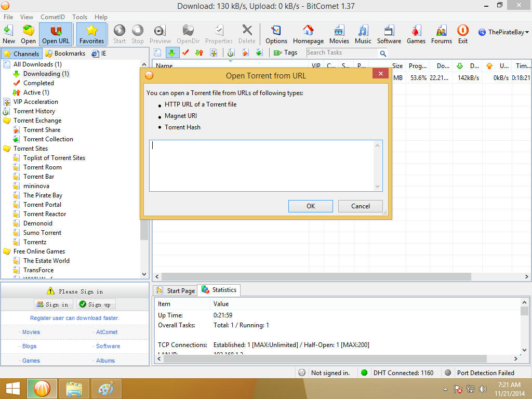Viewport: 532px width, 399px height.
Task: Open the ThePirateBay search engine dropdown
Action: point(503,32)
